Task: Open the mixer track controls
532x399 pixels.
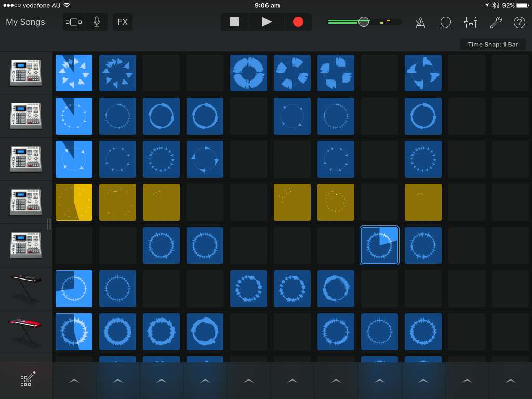Action: [x=471, y=22]
